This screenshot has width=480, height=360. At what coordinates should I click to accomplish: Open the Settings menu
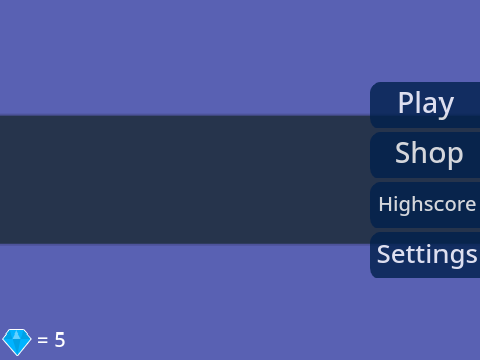click(425, 255)
